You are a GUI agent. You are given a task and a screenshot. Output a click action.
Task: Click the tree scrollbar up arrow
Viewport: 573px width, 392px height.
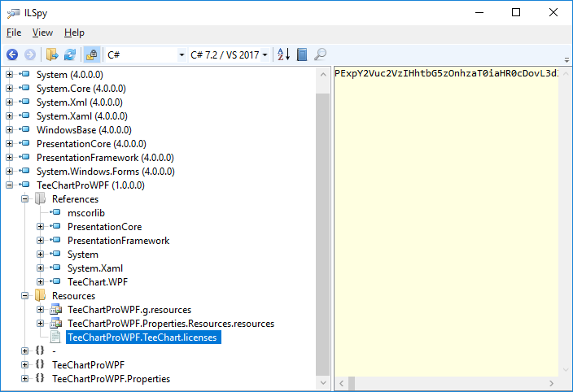tap(323, 75)
